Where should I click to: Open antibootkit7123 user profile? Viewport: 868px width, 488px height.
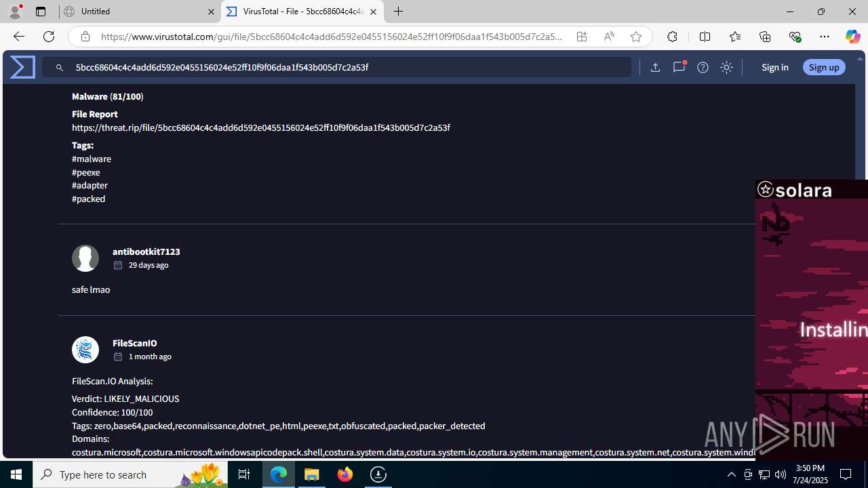[x=146, y=251]
